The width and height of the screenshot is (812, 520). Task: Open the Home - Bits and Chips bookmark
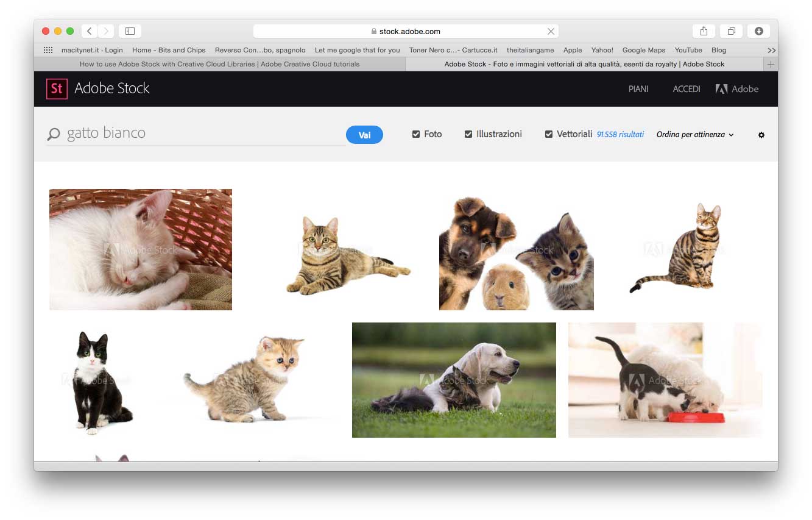click(x=169, y=50)
